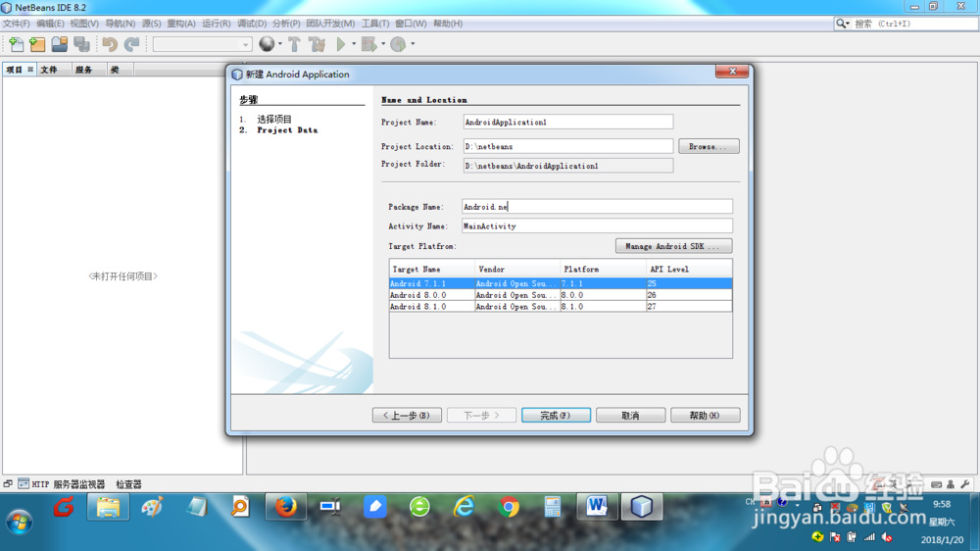Open the 工具(T) menu

coord(375,24)
